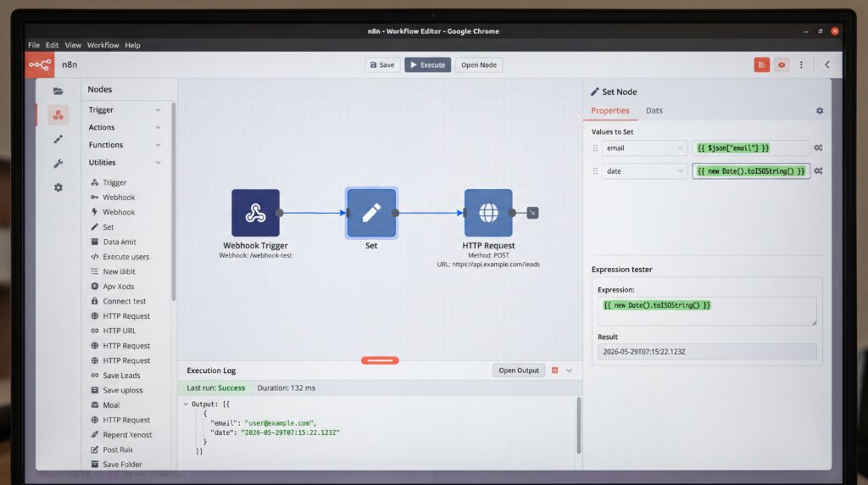Click the date value expression field
This screenshot has width=868, height=485.
pyautogui.click(x=751, y=171)
